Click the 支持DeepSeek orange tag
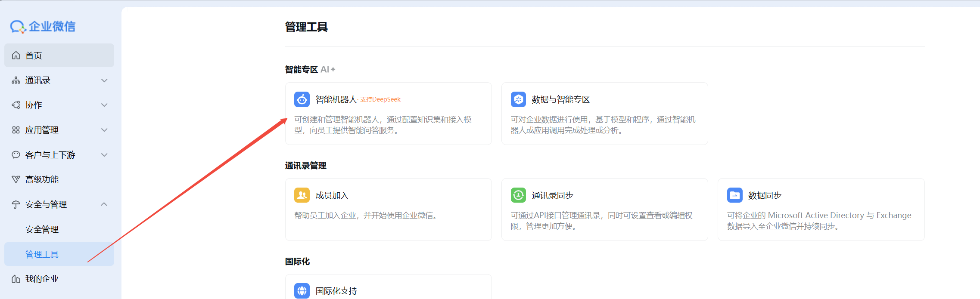Viewport: 980px width, 299px height. pyautogui.click(x=380, y=100)
